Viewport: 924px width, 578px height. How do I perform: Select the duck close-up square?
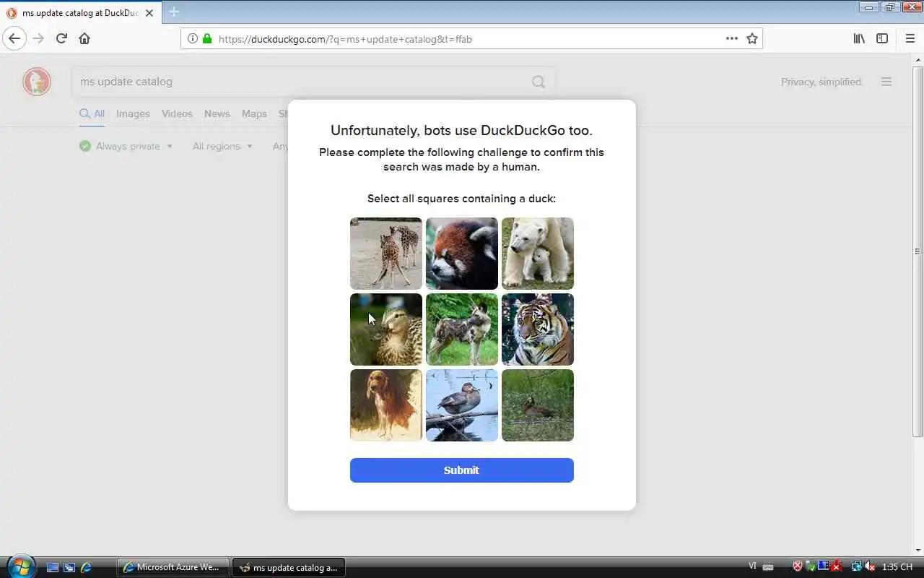point(386,329)
